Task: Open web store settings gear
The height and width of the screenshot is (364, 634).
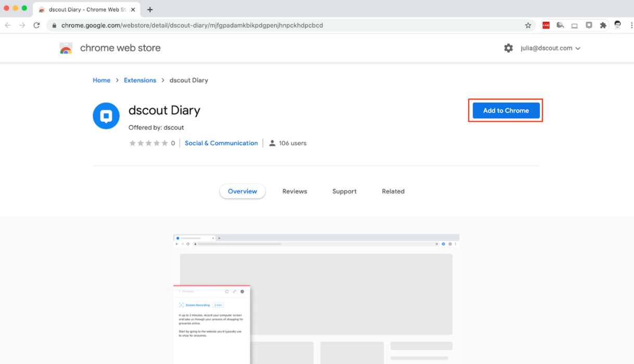Action: tap(509, 48)
